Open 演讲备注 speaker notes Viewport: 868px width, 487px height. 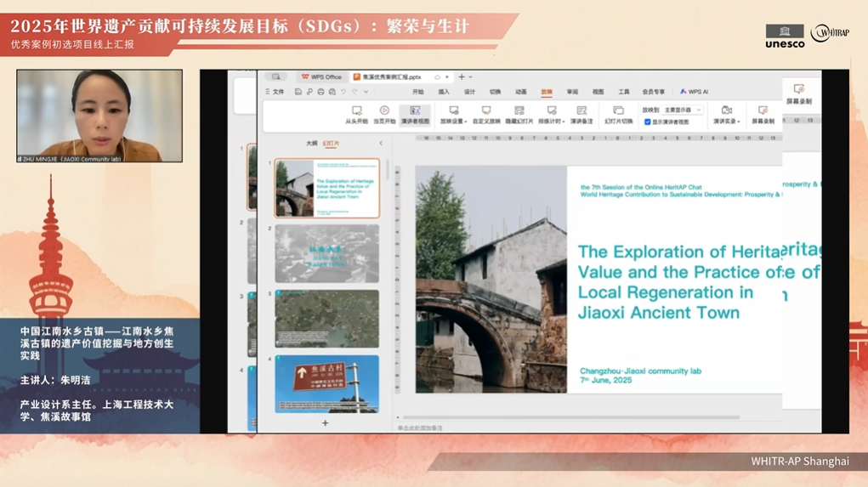point(582,111)
